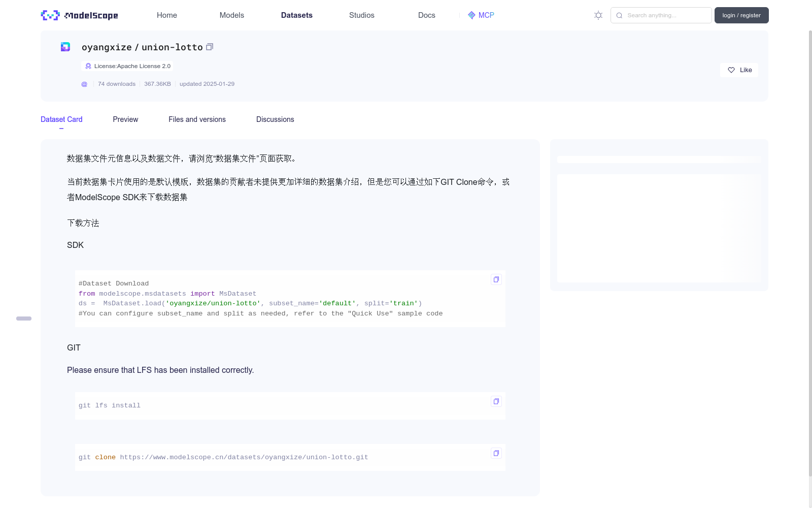Click the dataset avatar icon

click(65, 47)
